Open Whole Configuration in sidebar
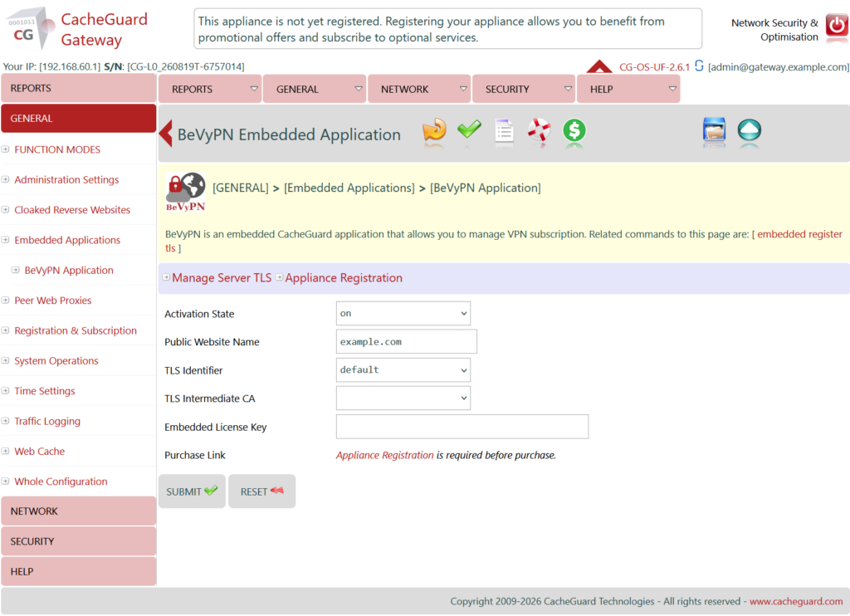This screenshot has width=850, height=616. pos(61,482)
